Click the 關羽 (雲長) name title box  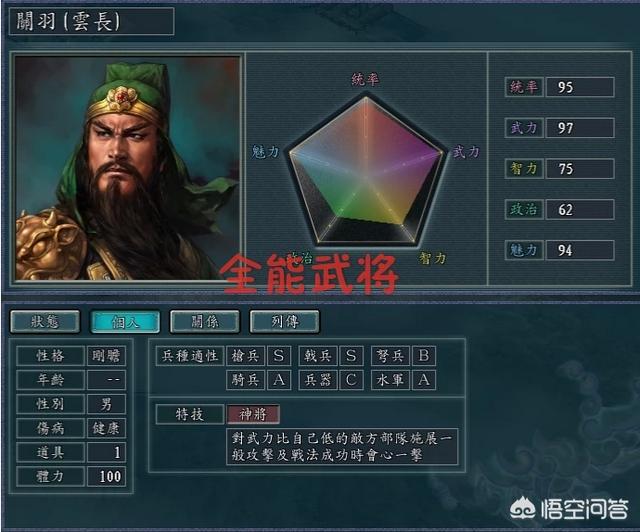91,21
